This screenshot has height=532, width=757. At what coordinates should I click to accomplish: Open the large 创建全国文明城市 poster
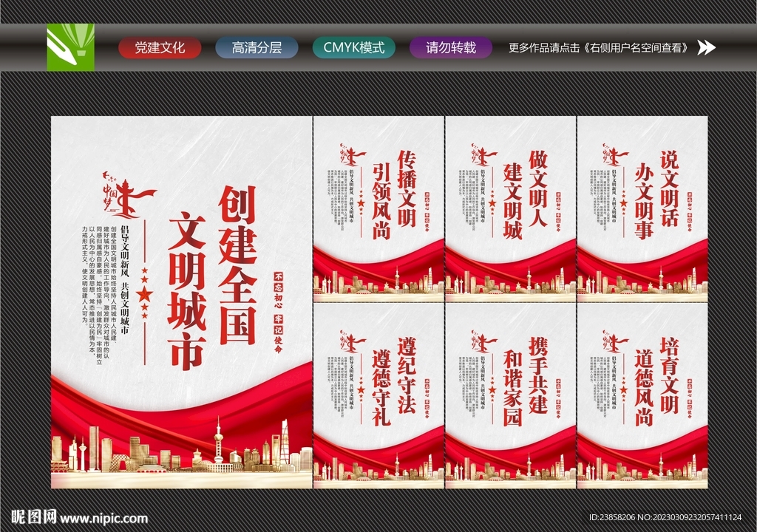[182, 302]
